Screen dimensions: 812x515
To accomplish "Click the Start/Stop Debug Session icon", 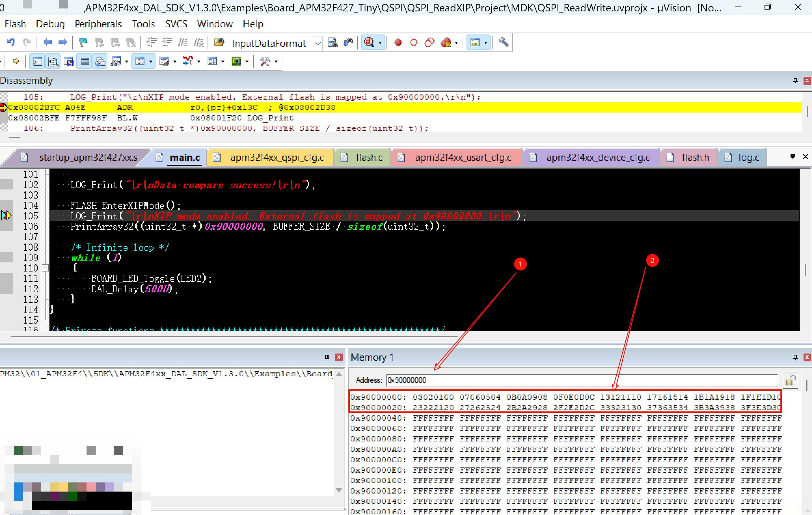I will pyautogui.click(x=370, y=43).
